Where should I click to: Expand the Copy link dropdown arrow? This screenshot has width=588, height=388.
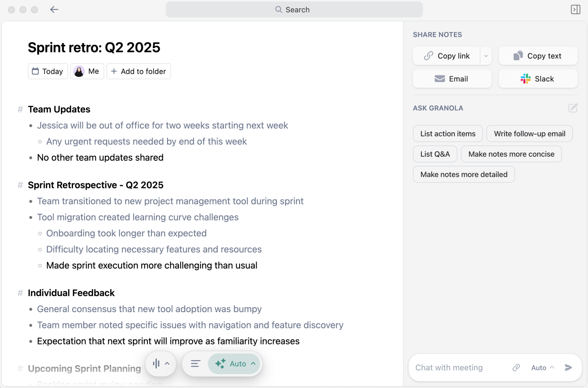[486, 56]
